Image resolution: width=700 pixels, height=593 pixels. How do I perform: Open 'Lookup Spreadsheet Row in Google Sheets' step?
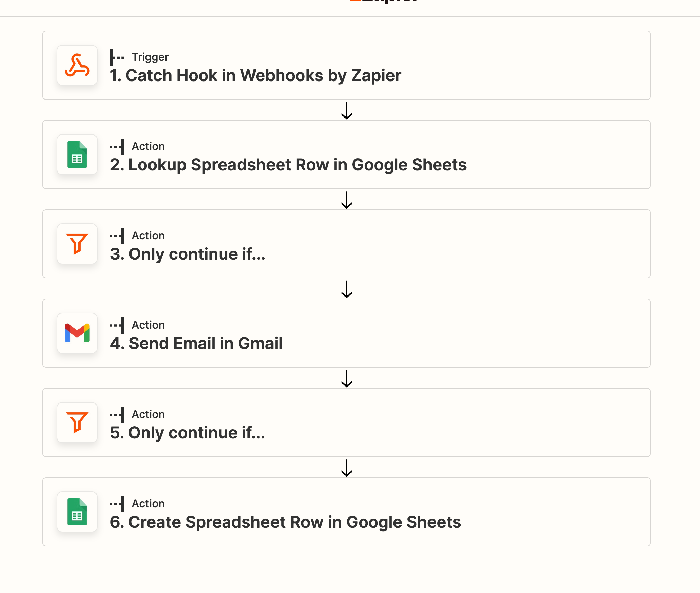347,155
